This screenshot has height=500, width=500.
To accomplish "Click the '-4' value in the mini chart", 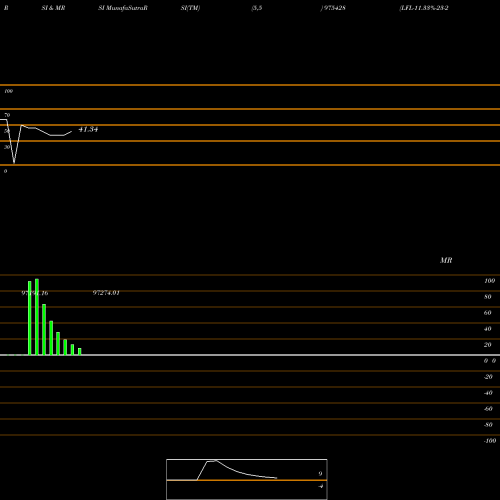I will pyautogui.click(x=320, y=486).
